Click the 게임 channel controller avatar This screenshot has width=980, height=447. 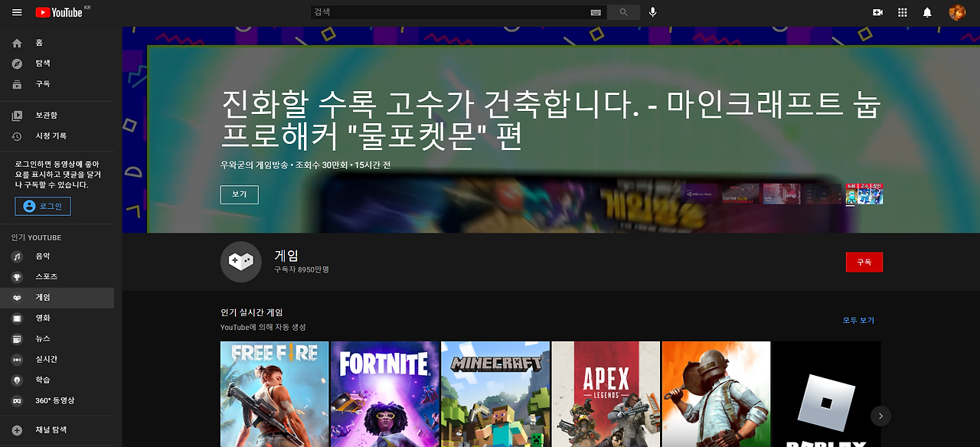coord(241,262)
